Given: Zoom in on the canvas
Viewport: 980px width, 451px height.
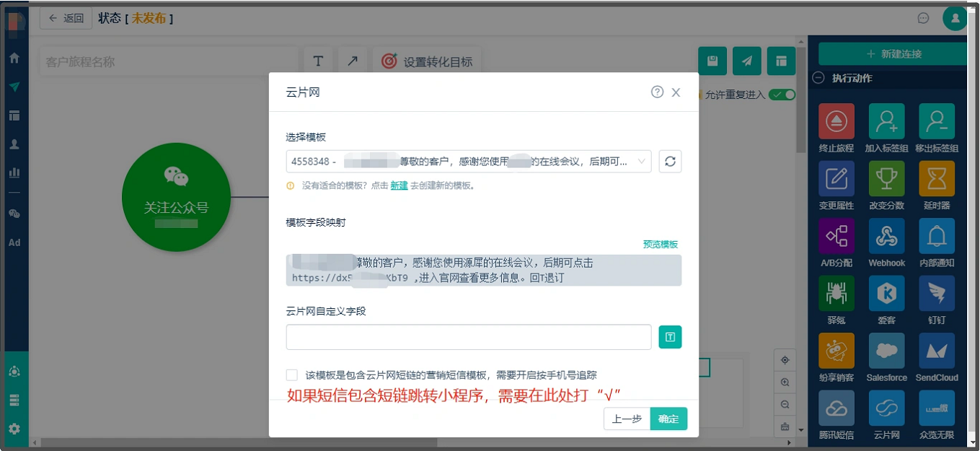Looking at the screenshot, I should 785,382.
